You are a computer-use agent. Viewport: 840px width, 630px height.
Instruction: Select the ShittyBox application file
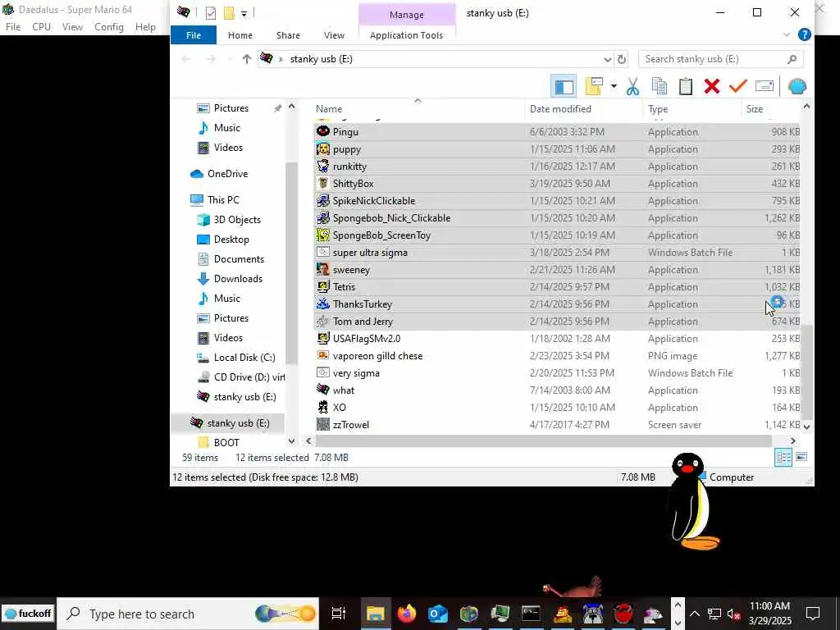[557, 183]
